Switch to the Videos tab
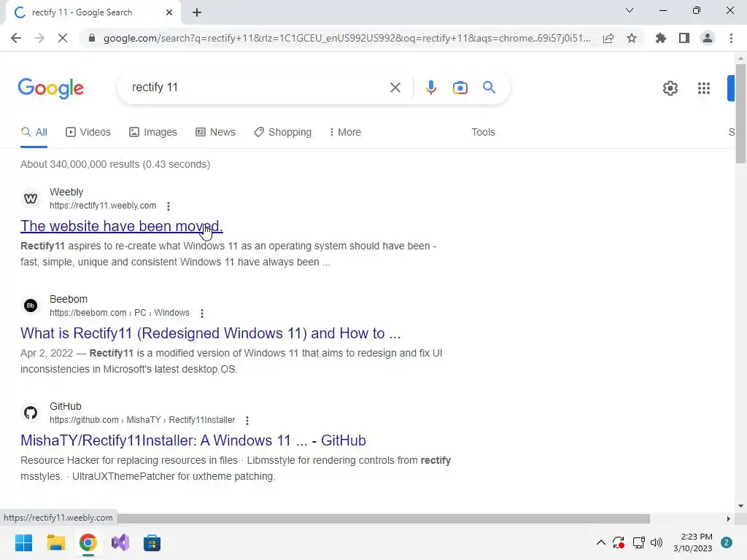747x560 pixels. coord(88,132)
